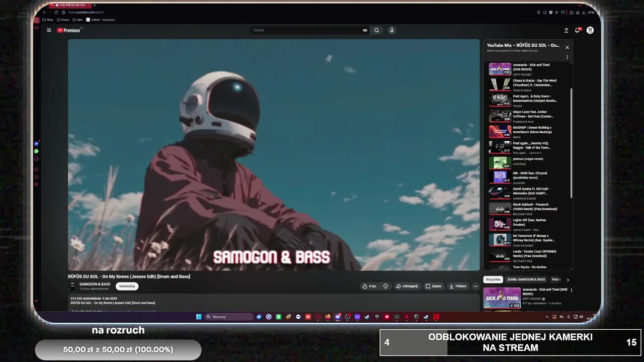Image resolution: width=644 pixels, height=362 pixels.
Task: Open Opera sidebar home icon
Action: tap(36, 20)
